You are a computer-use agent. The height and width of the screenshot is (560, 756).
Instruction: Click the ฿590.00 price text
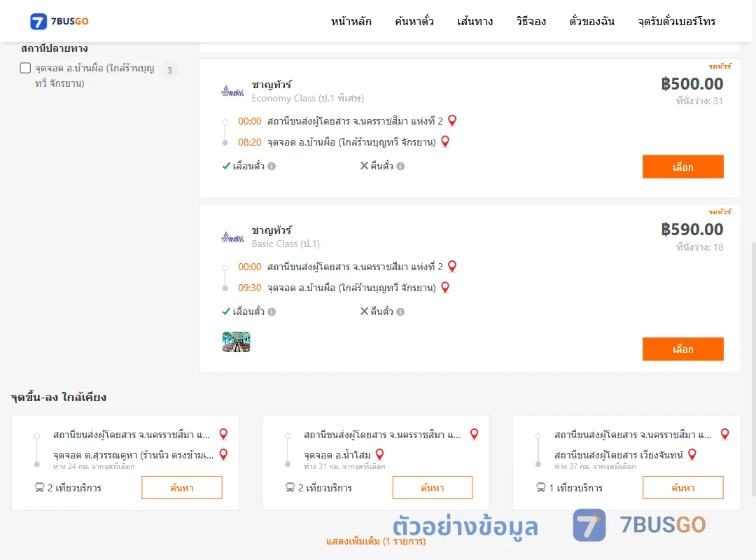[692, 230]
